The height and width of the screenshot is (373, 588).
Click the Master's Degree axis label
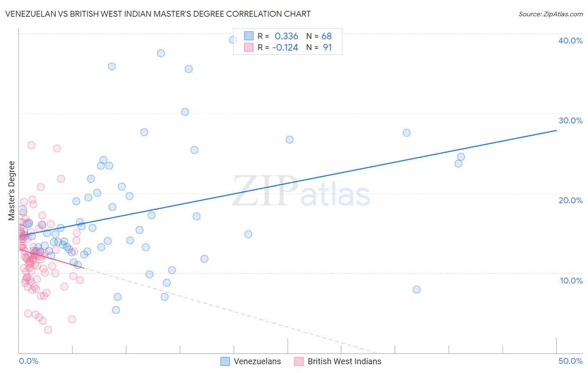pyautogui.click(x=12, y=191)
